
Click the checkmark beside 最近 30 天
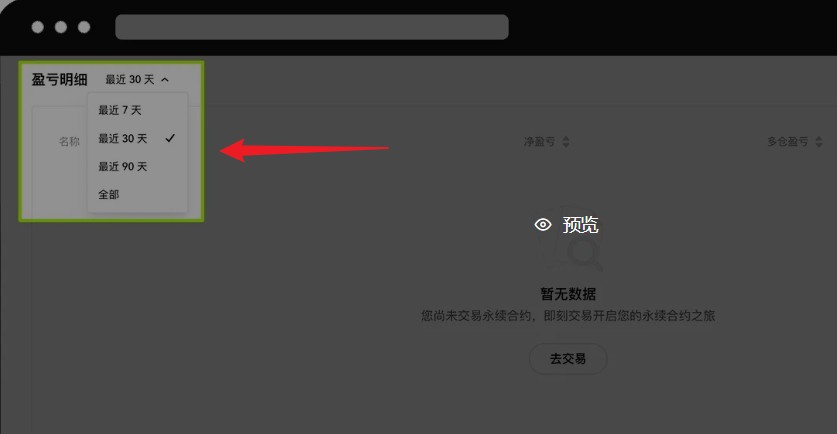pos(170,138)
